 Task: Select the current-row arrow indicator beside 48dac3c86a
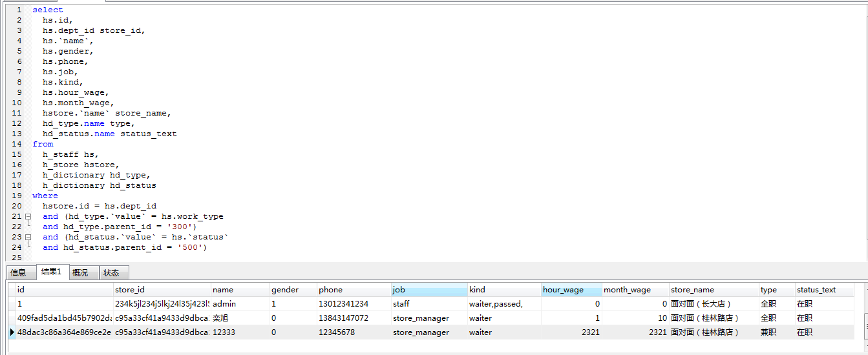[12, 332]
